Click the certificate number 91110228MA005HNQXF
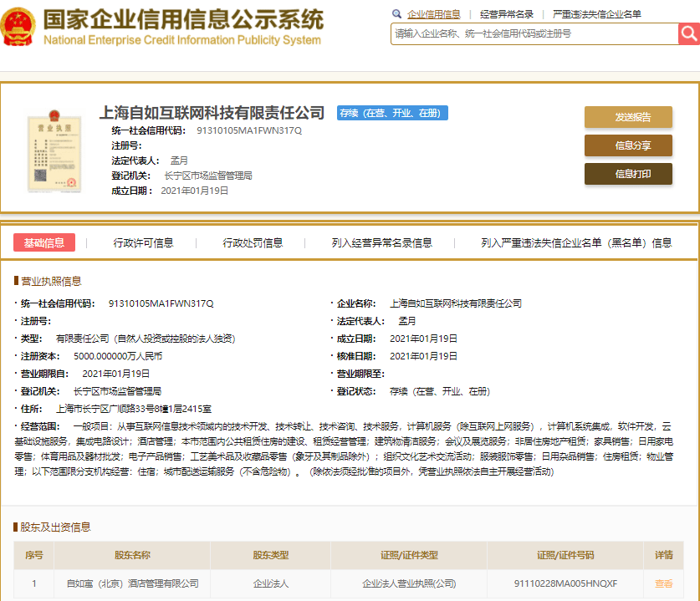This screenshot has width=700, height=601. 565,583
